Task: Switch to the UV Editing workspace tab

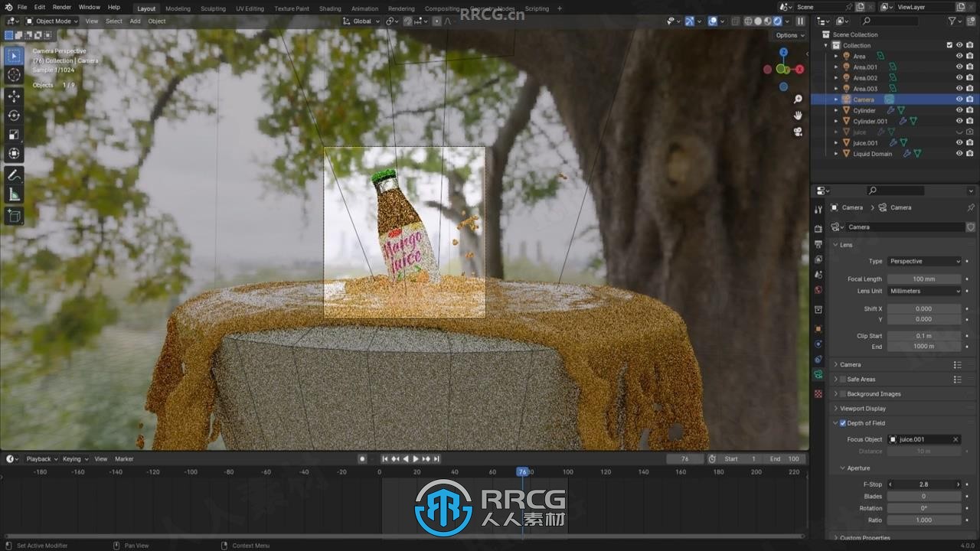Action: [250, 8]
